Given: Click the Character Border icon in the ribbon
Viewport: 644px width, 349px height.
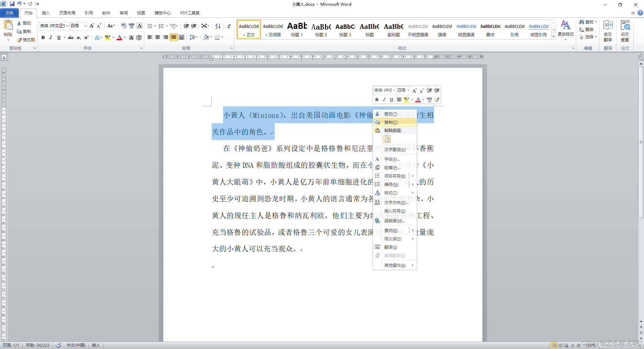Looking at the screenshot, I should 139,26.
